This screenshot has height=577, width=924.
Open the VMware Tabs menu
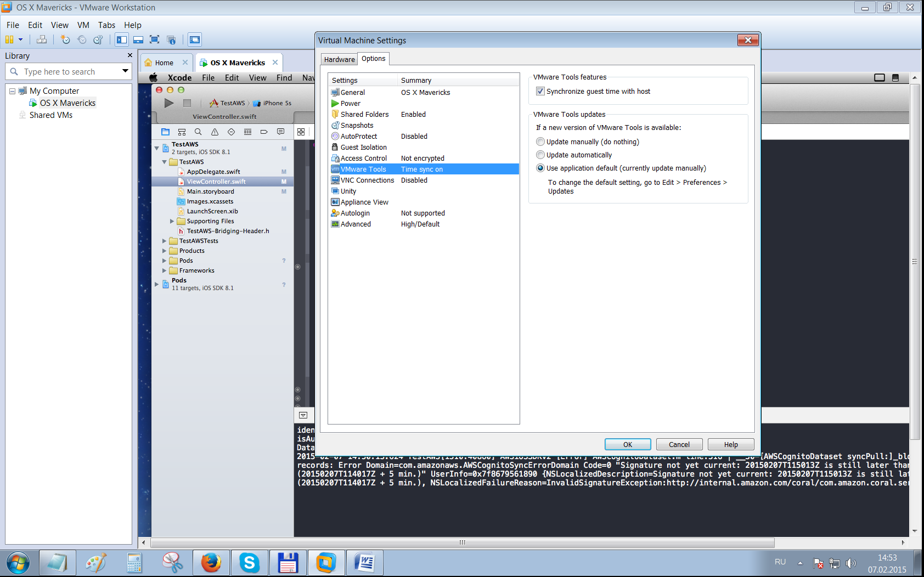106,25
